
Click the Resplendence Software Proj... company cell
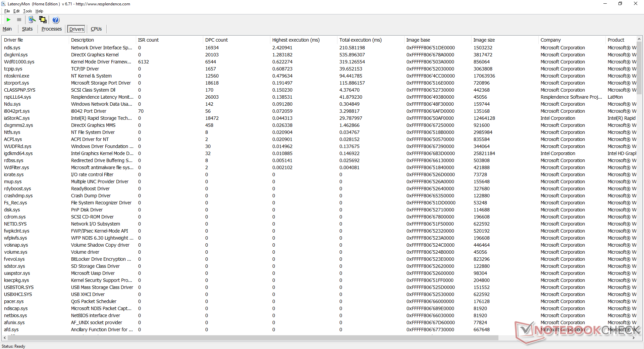[x=571, y=97]
